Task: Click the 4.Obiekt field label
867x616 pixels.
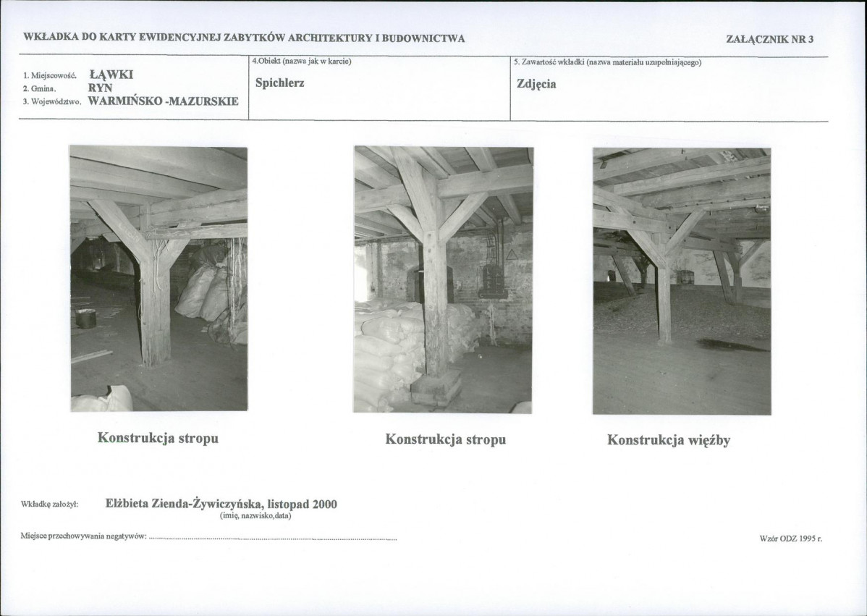Action: (x=301, y=62)
